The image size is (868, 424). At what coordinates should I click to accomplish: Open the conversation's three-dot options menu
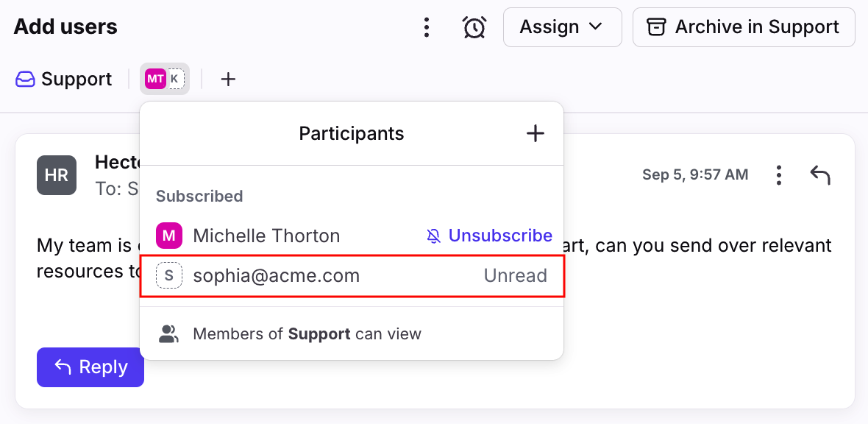tap(426, 27)
